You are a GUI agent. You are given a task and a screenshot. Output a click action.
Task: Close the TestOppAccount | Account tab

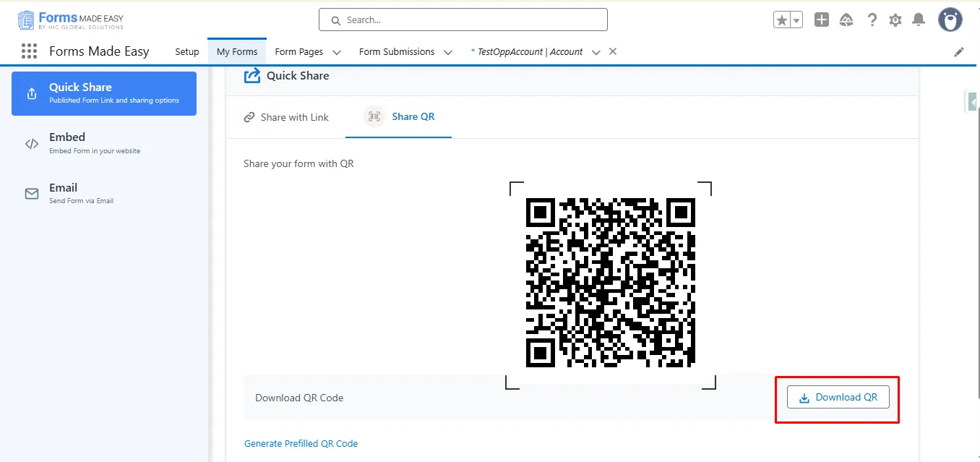[613, 51]
